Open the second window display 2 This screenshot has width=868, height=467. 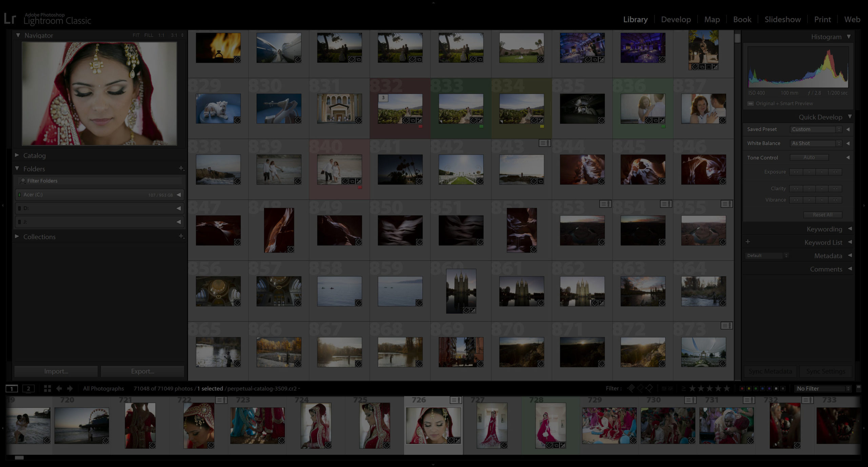click(x=28, y=389)
